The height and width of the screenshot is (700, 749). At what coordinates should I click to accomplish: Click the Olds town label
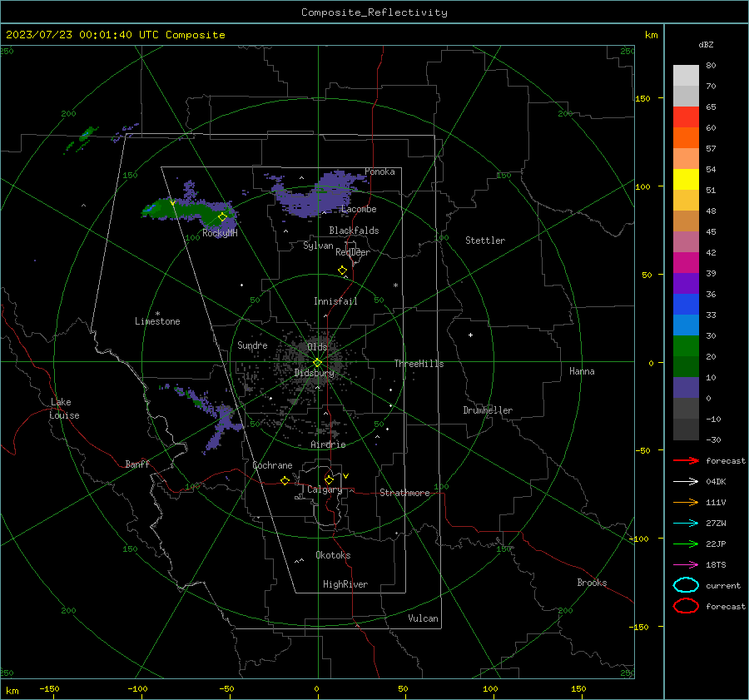pos(317,346)
